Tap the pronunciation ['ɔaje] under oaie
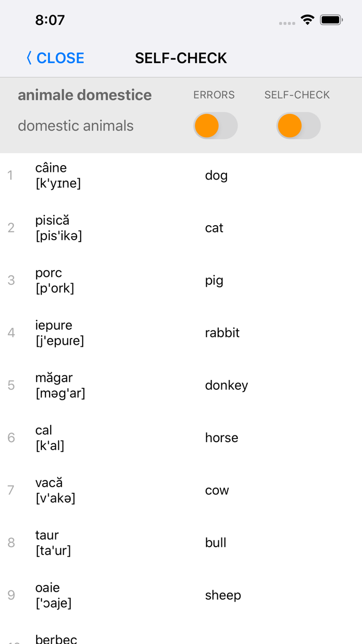The image size is (362, 644). pos(55,603)
